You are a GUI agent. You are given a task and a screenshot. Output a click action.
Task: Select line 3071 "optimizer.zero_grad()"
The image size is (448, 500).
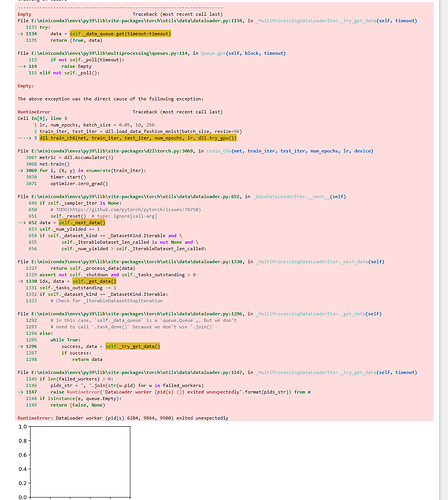(79, 184)
